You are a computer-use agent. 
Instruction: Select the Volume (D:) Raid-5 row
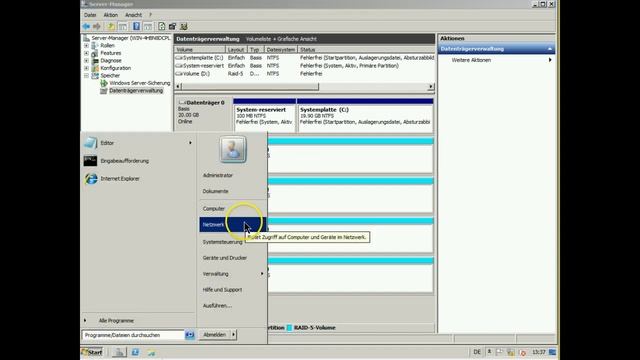tap(304, 74)
